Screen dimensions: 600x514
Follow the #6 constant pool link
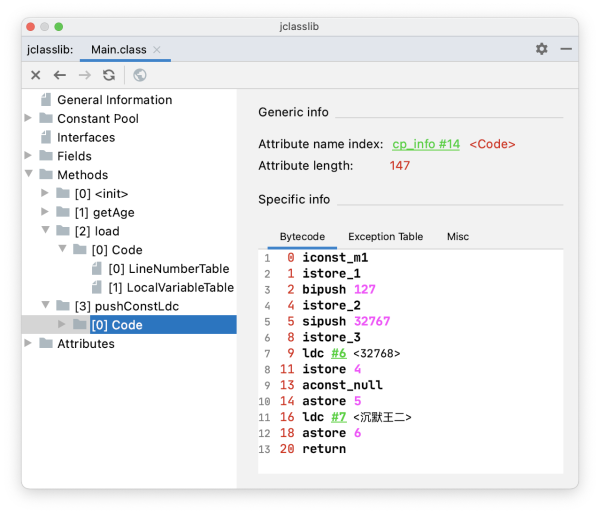click(x=339, y=353)
